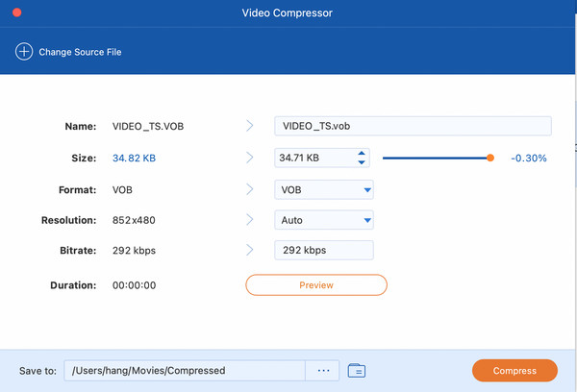Click the size slider orange handle
The image size is (577, 392).
490,159
